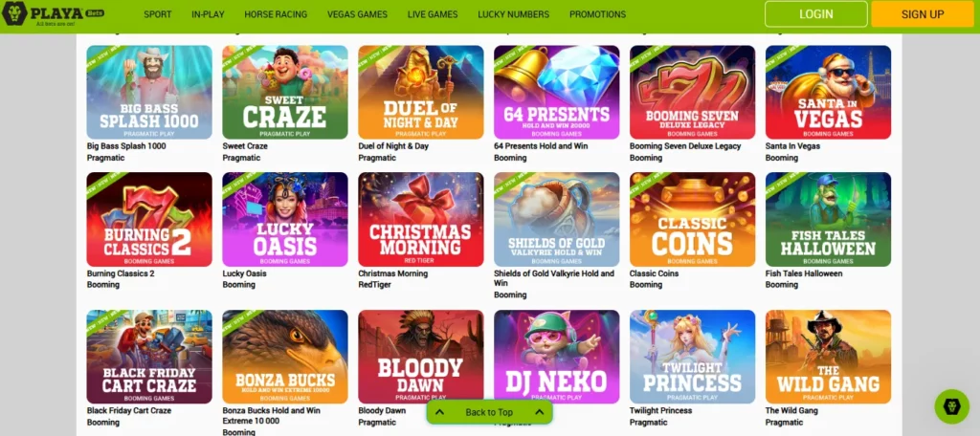Open the Vegas Games menu
This screenshot has height=436, width=980.
click(357, 14)
